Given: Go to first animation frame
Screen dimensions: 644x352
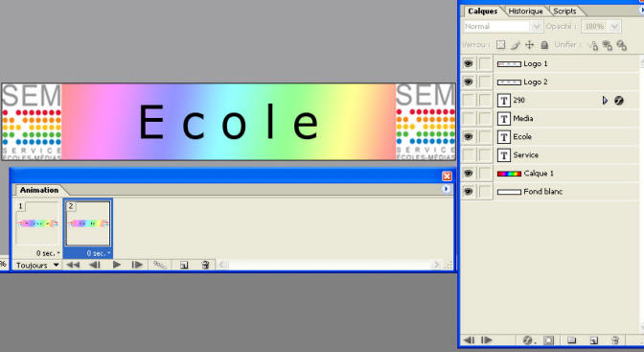Looking at the screenshot, I should coord(73,265).
